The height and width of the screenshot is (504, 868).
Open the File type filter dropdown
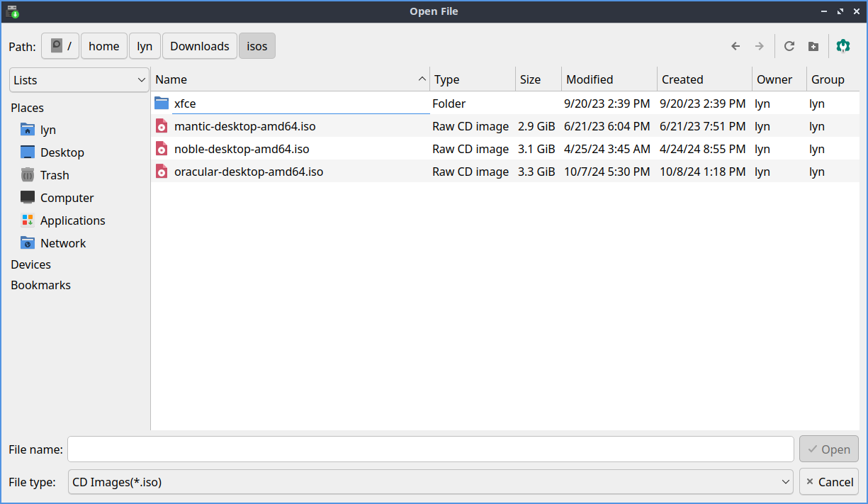click(431, 482)
